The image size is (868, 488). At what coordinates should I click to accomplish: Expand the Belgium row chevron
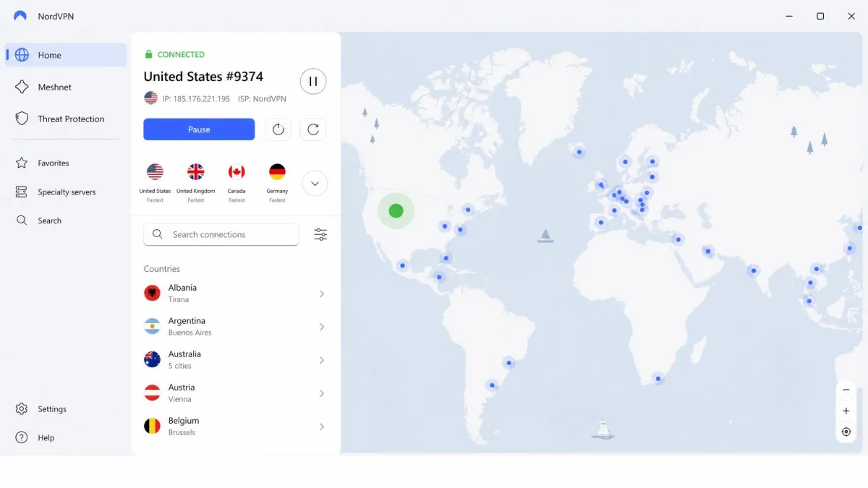(322, 427)
